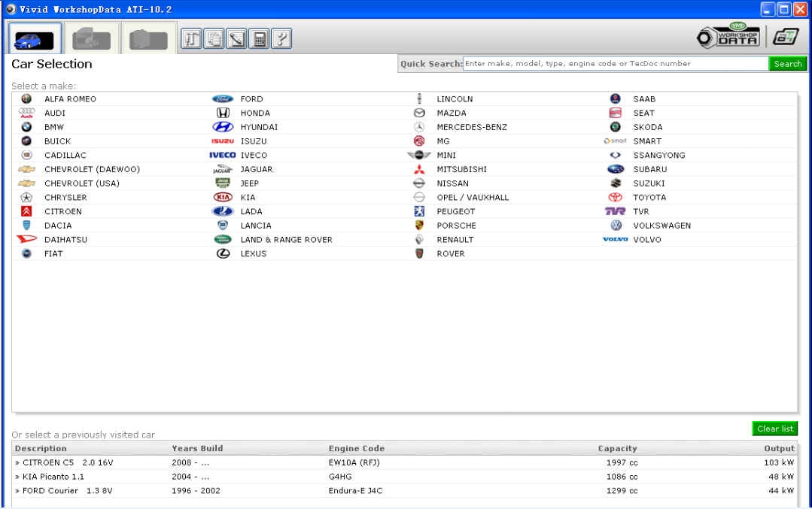Screen dimensions: 812x509
Task: Select the BMW make
Action: (53, 127)
